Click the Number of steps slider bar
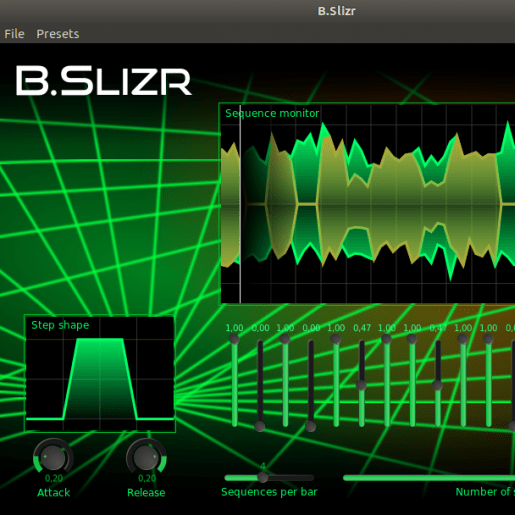 tap(429, 478)
